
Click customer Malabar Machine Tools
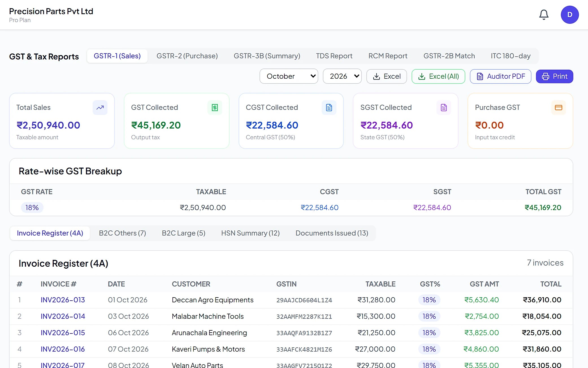[x=208, y=316]
